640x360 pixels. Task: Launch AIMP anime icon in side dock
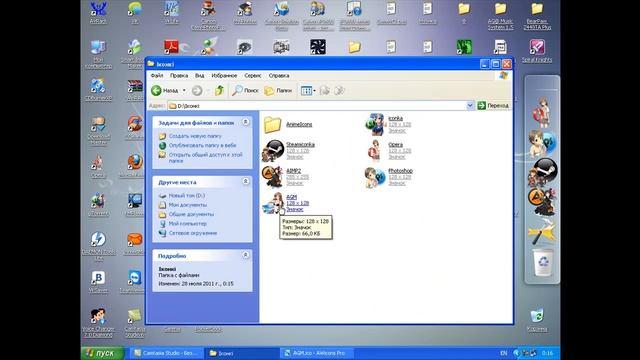[x=542, y=202]
